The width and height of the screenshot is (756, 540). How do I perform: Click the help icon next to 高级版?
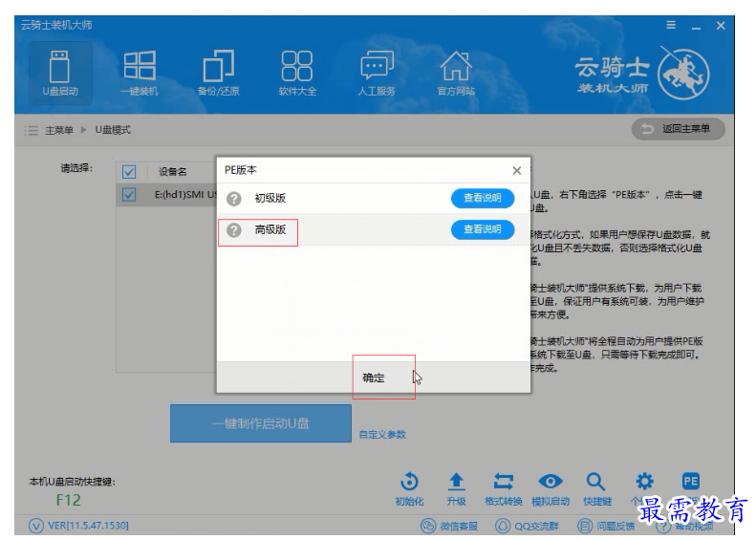(234, 230)
